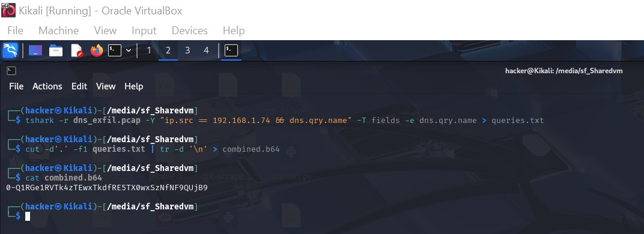
Task: Open the terminal File menu
Action: 16,86
